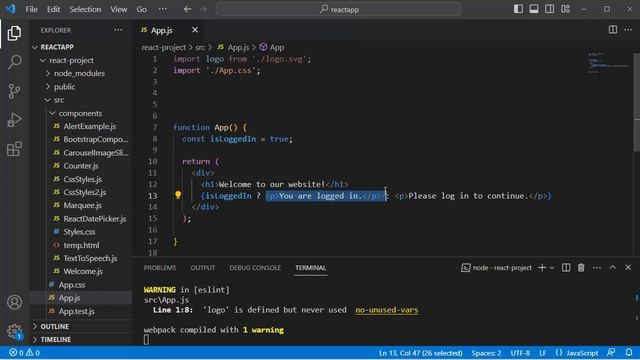Click the reactapp command center search box
This screenshot has height=360, width=640.
[x=339, y=9]
